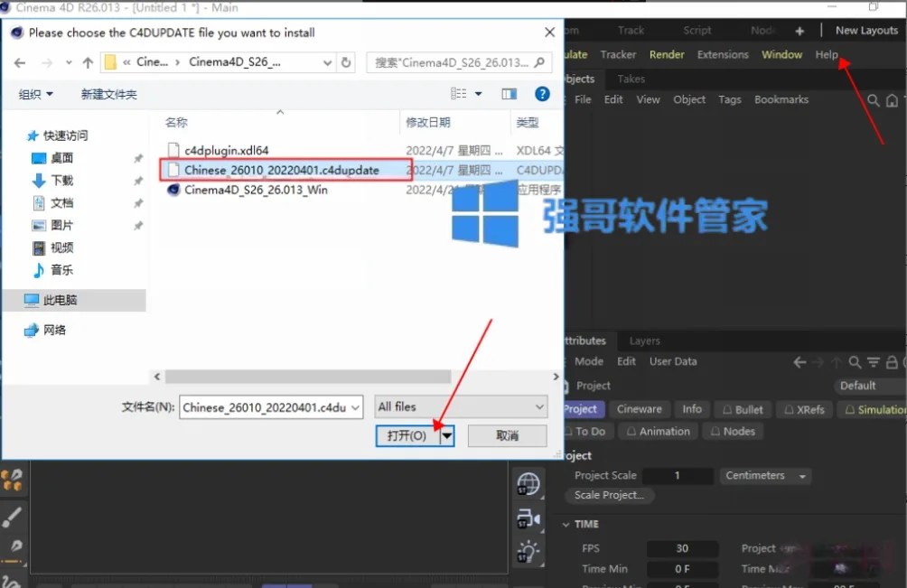Sort files by 修改日期 column
Viewport: 907px width, 588px height.
click(x=428, y=123)
